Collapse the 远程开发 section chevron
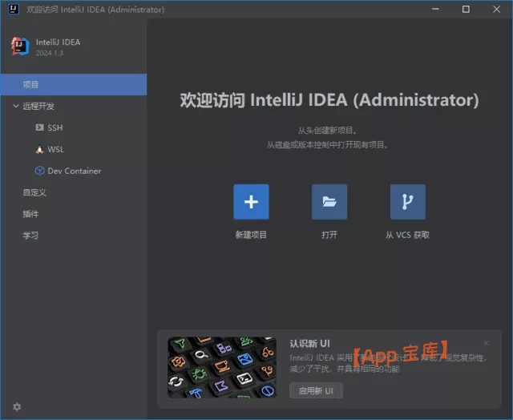This screenshot has height=420, width=513. click(x=16, y=106)
